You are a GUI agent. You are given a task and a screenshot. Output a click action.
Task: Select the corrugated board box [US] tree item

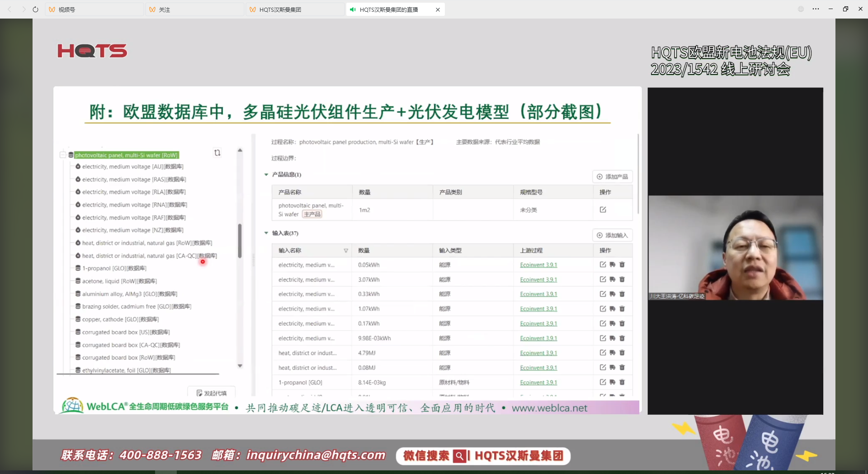(x=123, y=332)
